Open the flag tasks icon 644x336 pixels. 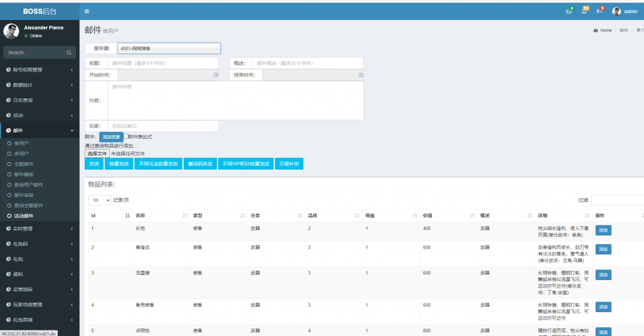[x=600, y=11]
